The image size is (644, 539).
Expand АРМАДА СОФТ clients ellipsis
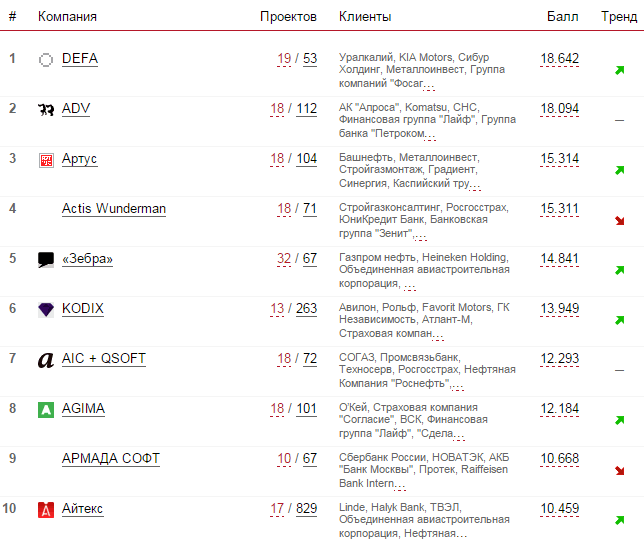pyautogui.click(x=400, y=486)
